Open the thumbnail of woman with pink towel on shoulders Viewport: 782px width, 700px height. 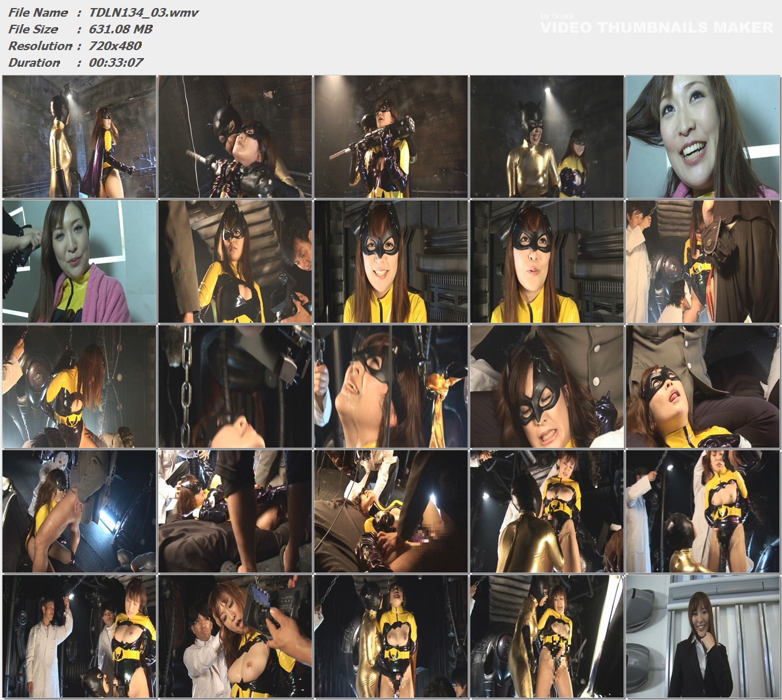80,262
